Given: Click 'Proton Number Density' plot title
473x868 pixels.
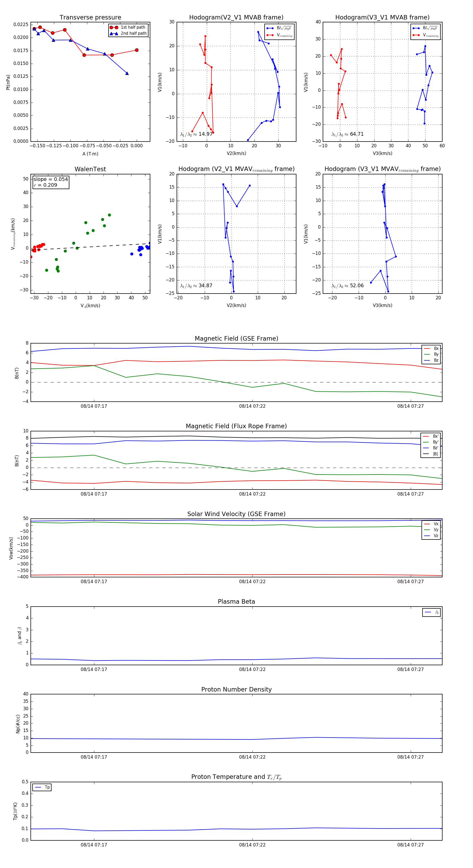Looking at the screenshot, I should [x=236, y=689].
